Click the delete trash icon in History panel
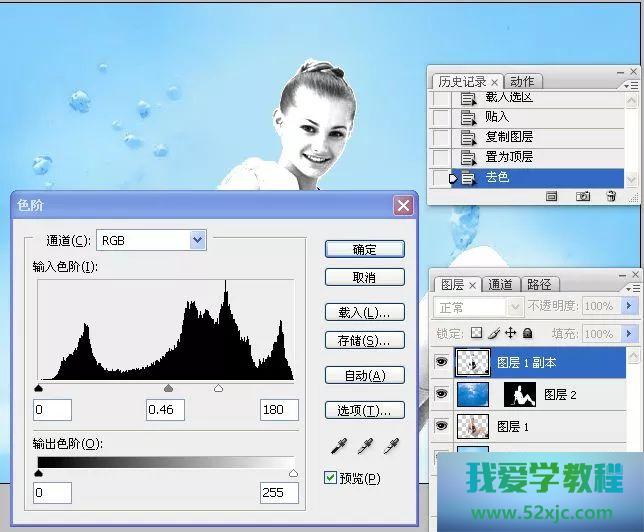 [x=612, y=197]
